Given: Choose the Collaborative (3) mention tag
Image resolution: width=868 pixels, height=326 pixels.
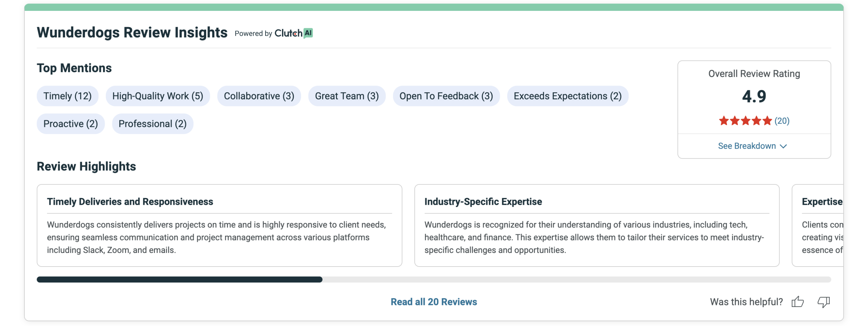Looking at the screenshot, I should pyautogui.click(x=259, y=96).
